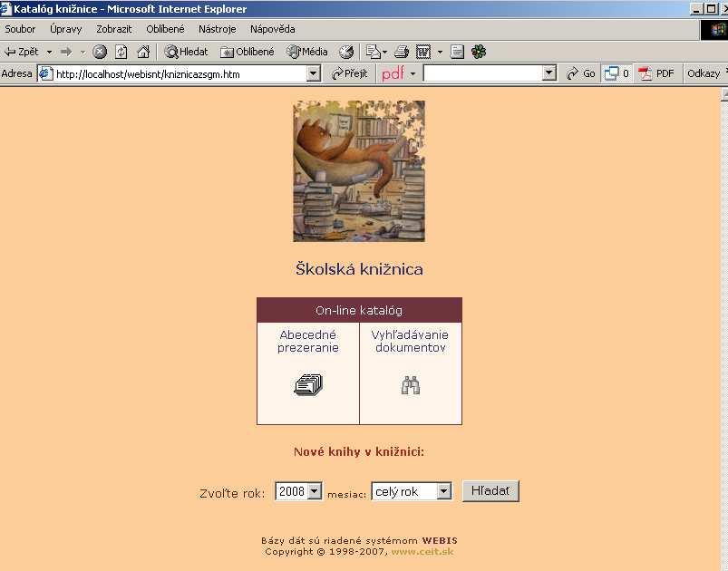Click the Go button in pdf toolbar
This screenshot has height=571, width=728.
pos(581,73)
